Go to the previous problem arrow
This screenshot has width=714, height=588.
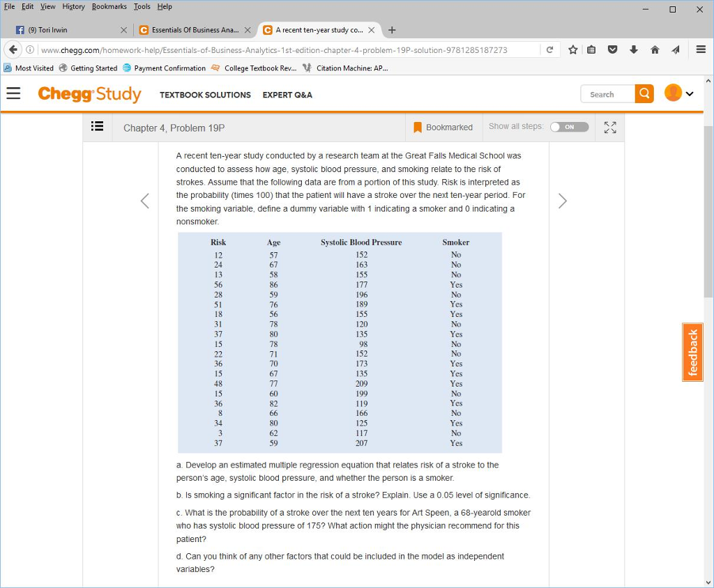145,201
